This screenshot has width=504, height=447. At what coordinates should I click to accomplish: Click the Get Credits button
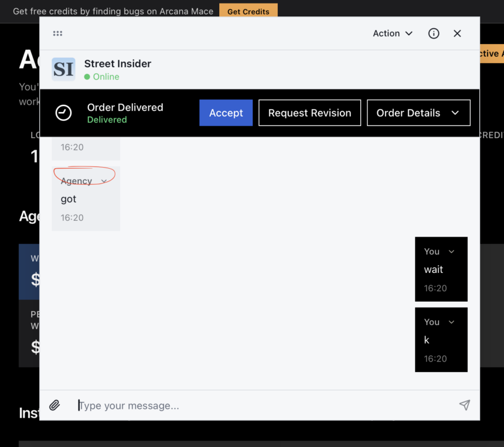(x=248, y=11)
